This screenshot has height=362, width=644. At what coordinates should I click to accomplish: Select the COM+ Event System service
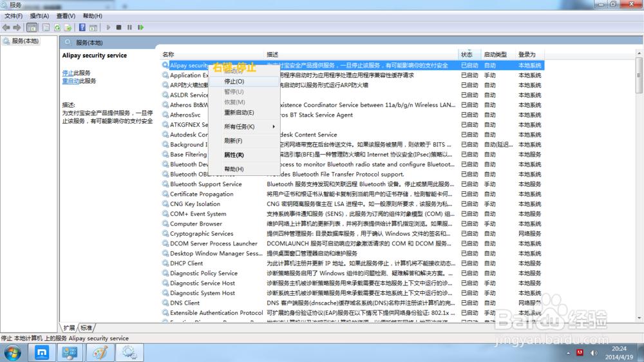click(352, 214)
